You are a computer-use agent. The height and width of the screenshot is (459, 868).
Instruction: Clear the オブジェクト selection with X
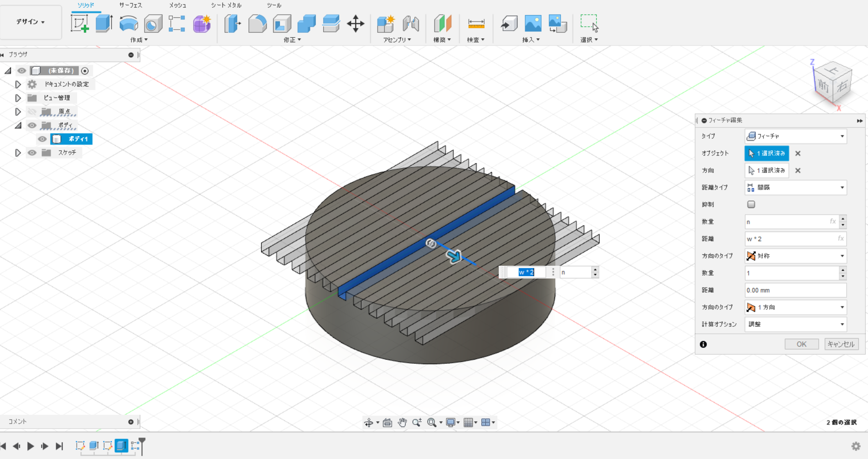pos(798,154)
